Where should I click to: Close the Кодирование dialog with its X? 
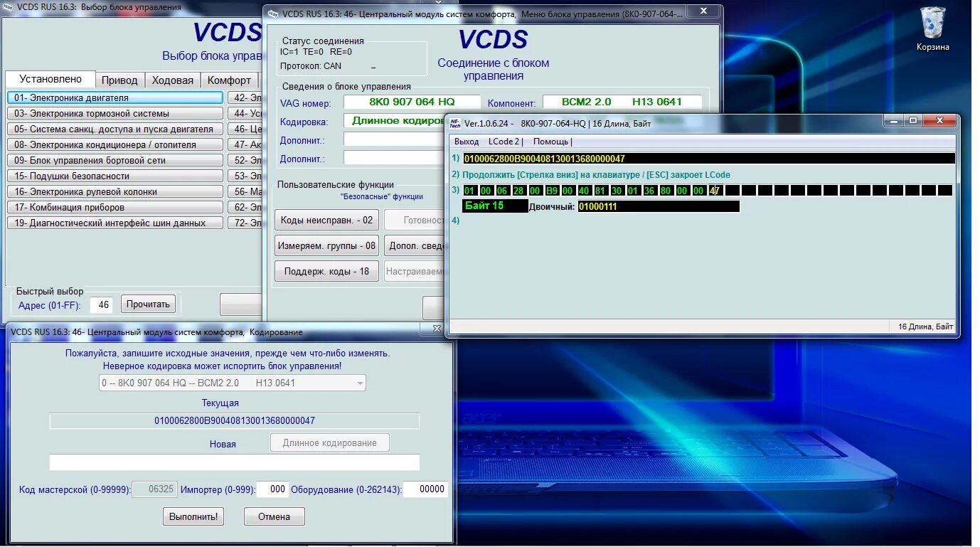pos(437,329)
